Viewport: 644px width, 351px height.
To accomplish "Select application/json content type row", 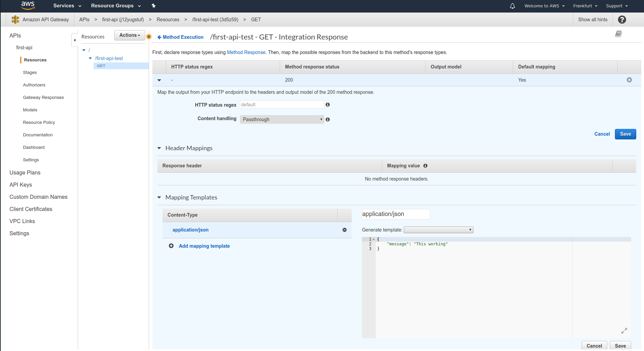I will [x=257, y=230].
